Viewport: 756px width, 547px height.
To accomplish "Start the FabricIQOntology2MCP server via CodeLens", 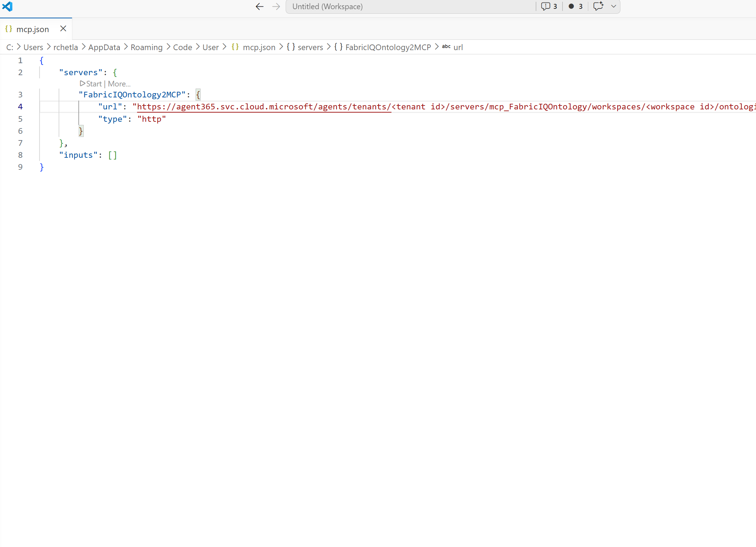I will pos(94,84).
